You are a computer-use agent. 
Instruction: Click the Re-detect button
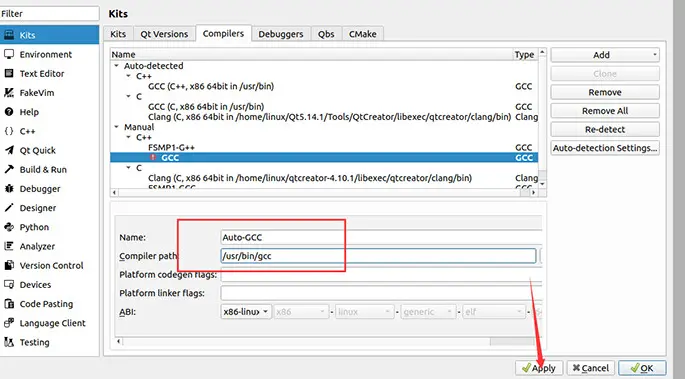click(x=605, y=129)
